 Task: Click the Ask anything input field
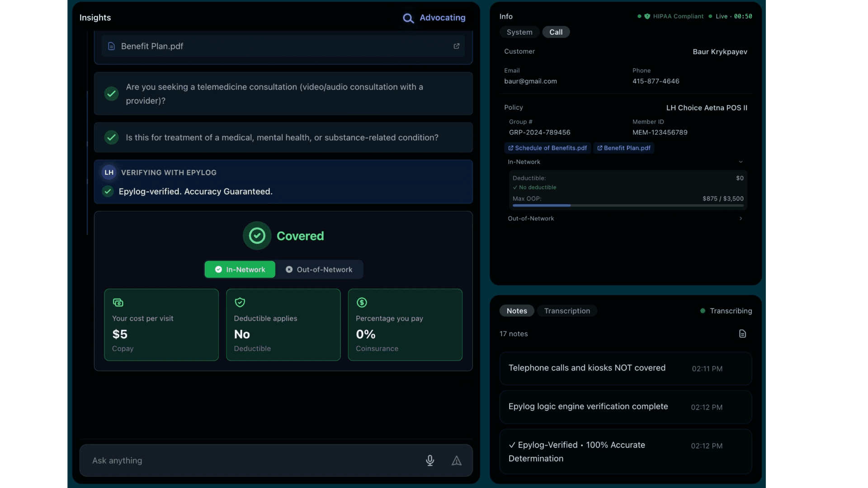[x=253, y=460]
